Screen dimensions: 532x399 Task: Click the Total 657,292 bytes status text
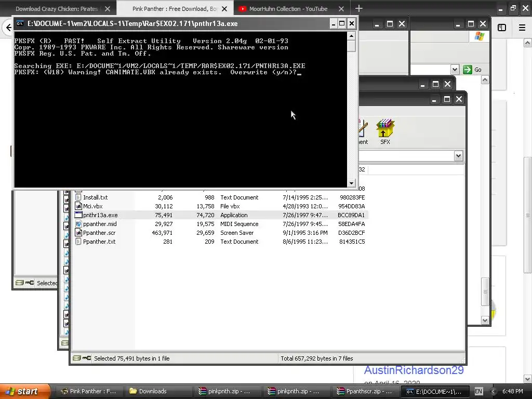coord(316,358)
